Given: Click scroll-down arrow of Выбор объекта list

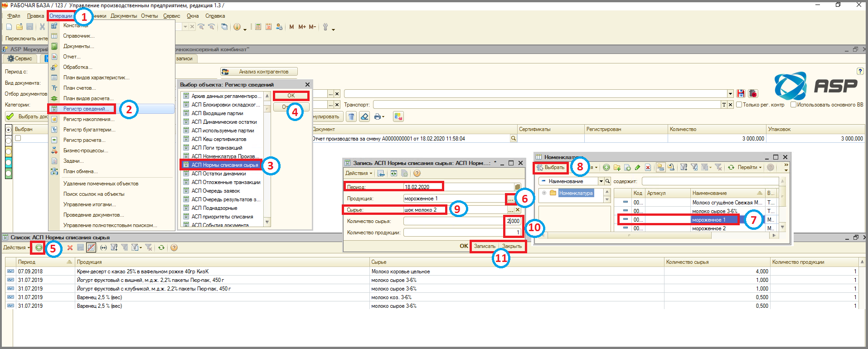Looking at the screenshot, I should click(267, 222).
